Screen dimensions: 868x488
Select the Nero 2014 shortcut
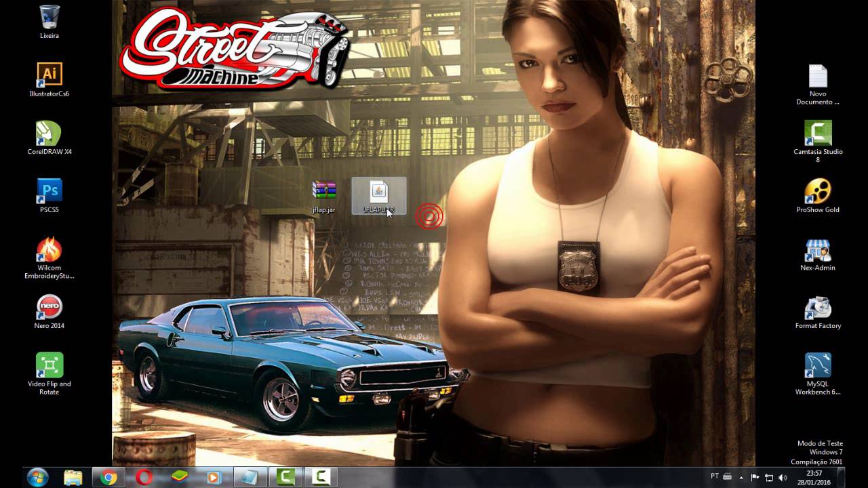coord(50,312)
